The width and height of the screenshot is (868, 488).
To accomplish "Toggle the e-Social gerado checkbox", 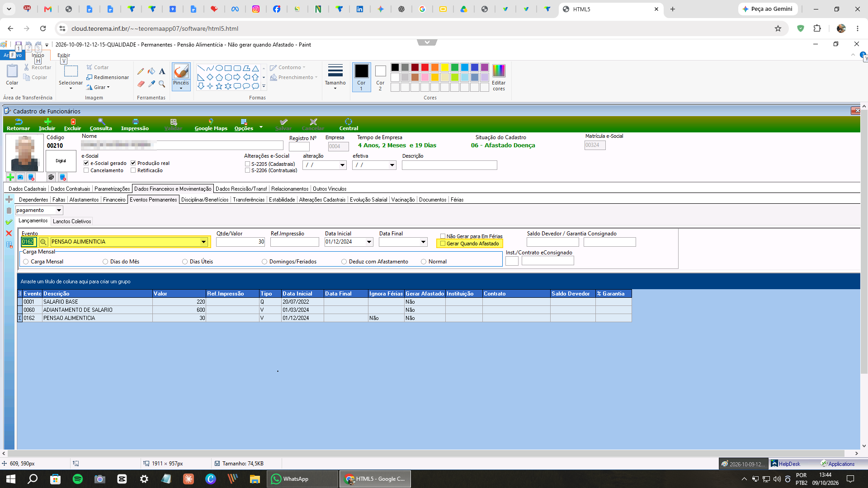I will coord(86,163).
